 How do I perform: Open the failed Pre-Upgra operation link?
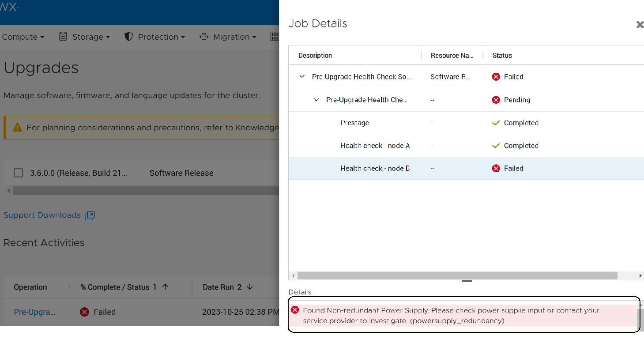(x=34, y=312)
